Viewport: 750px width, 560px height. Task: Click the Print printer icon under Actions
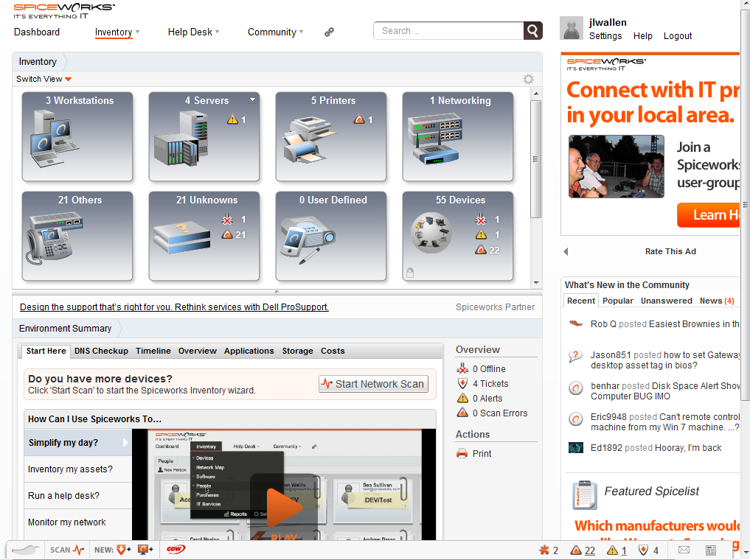(462, 453)
